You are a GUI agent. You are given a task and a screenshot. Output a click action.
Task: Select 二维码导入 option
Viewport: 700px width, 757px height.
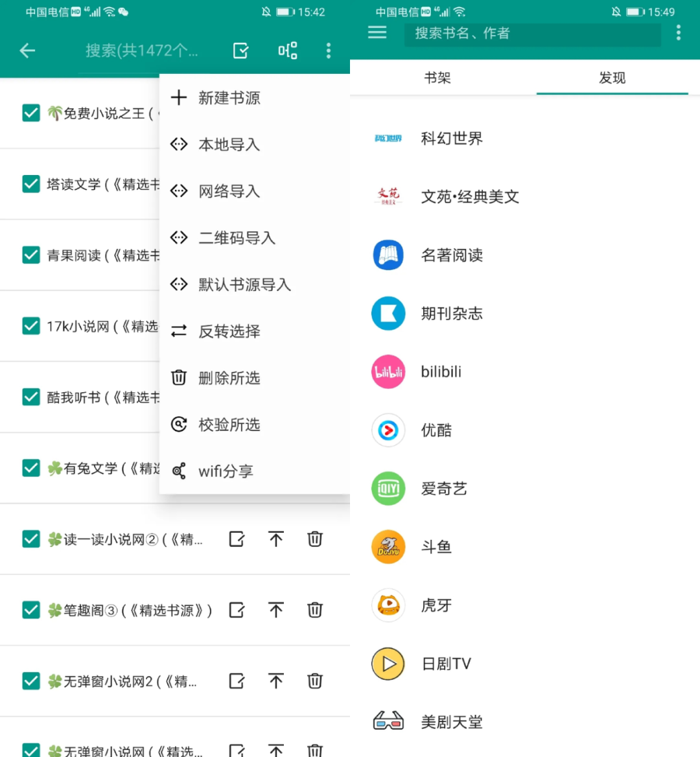(255, 238)
